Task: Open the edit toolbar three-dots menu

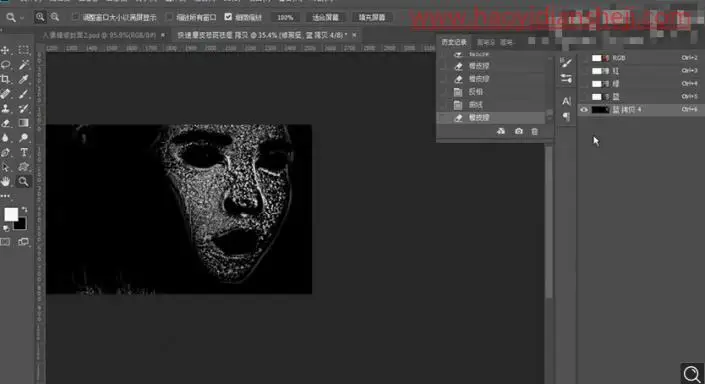Action: 5,196
